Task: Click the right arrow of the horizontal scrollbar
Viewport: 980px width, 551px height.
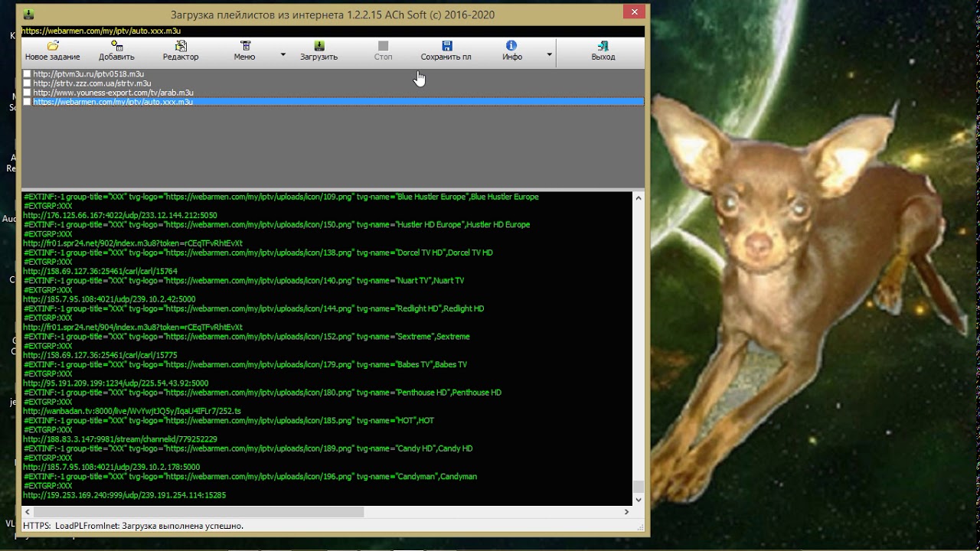Action: tap(626, 511)
